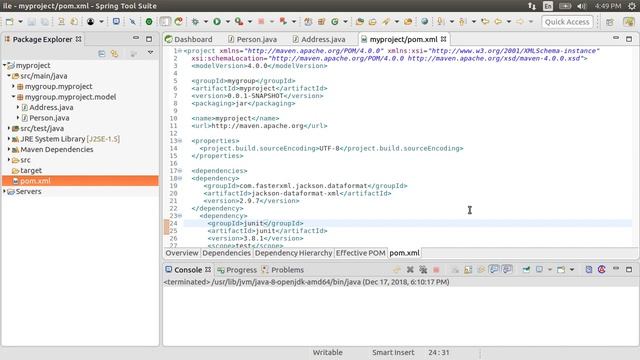Click the Open Perspective icon
Viewport: 640px width, 360px height.
610,22
